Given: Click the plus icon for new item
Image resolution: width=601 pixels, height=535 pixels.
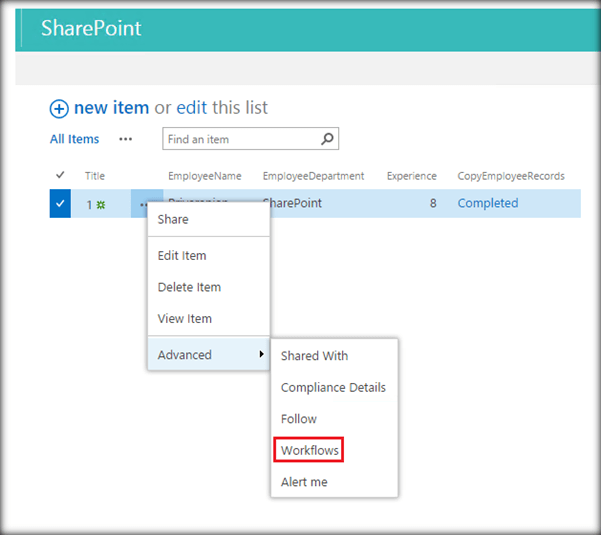Looking at the screenshot, I should 59,108.
